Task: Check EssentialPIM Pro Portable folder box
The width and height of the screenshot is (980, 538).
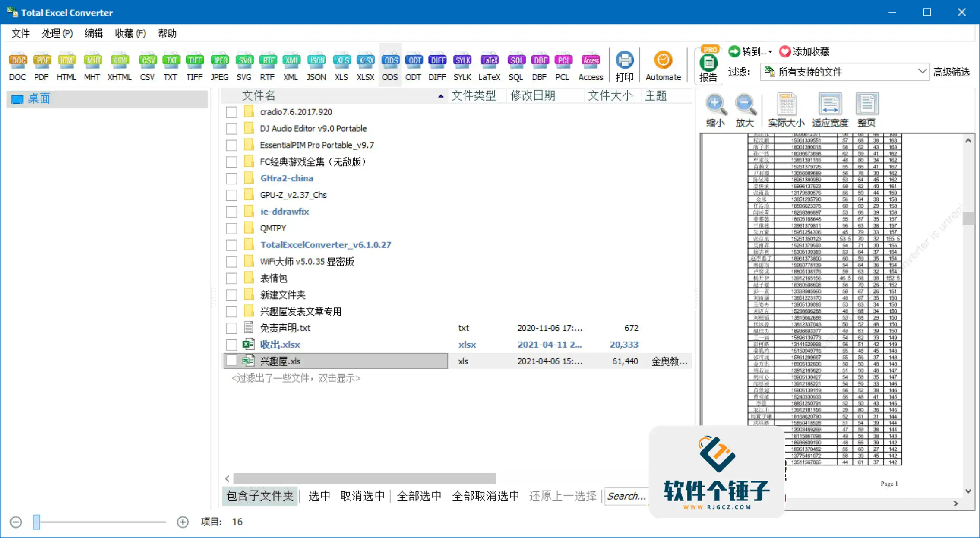Action: tap(231, 146)
